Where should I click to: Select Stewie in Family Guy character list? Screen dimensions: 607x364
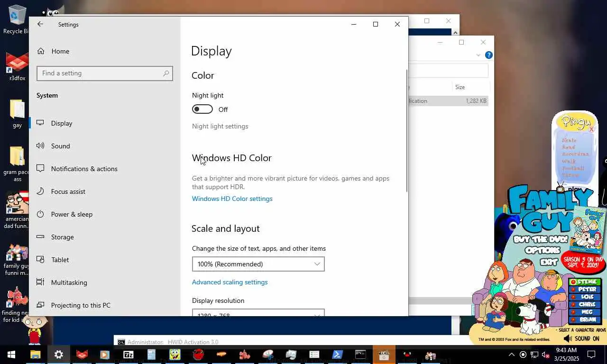585,282
